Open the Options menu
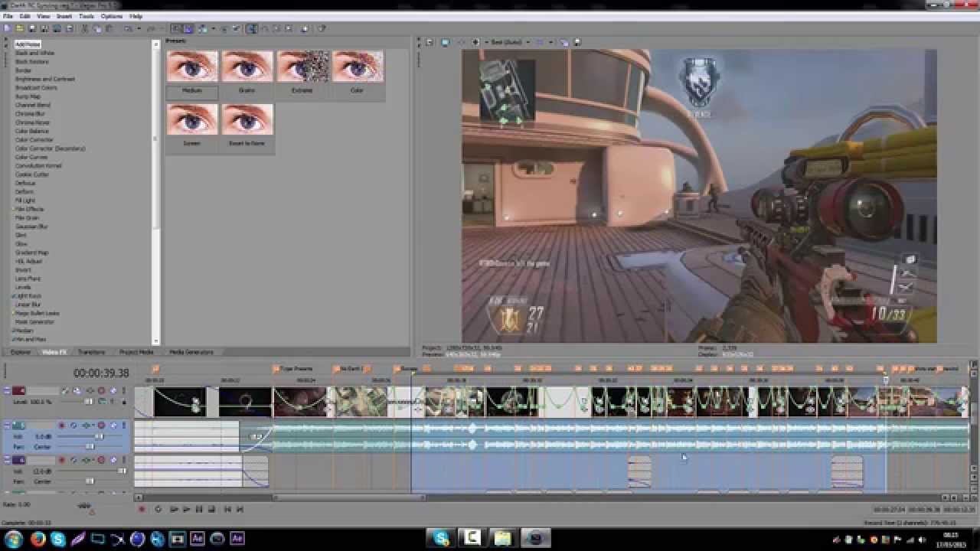The image size is (980, 551). click(112, 16)
